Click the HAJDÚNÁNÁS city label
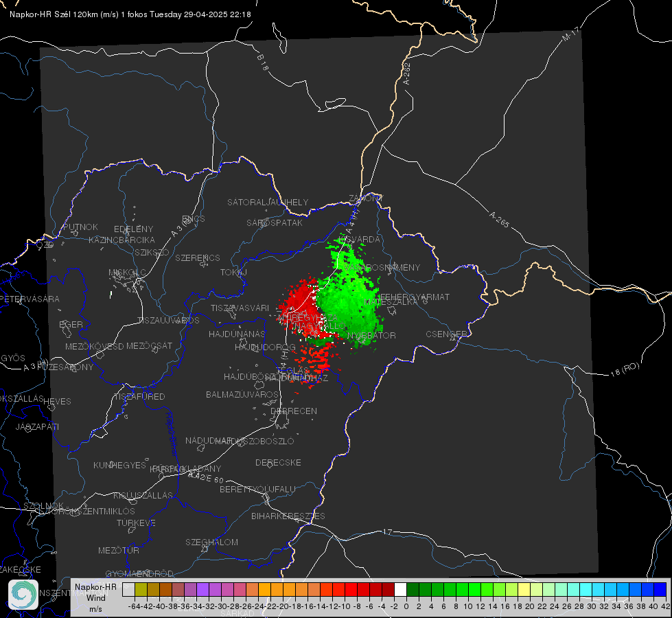The width and height of the screenshot is (672, 618). pyautogui.click(x=237, y=334)
